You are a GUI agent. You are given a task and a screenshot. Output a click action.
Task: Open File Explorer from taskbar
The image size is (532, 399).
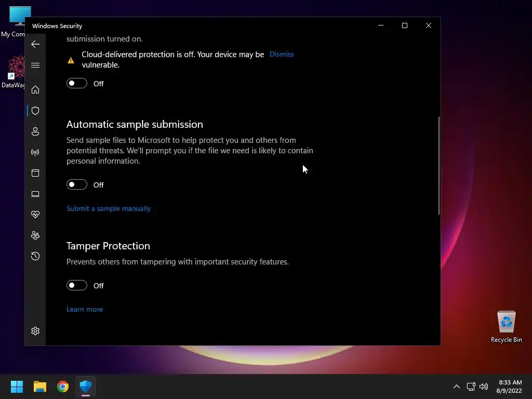pos(39,387)
